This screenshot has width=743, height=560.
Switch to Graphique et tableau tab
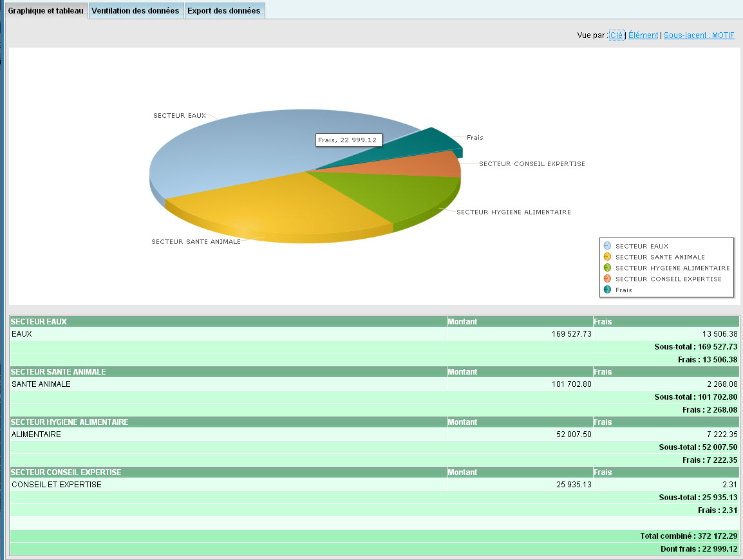(x=46, y=10)
